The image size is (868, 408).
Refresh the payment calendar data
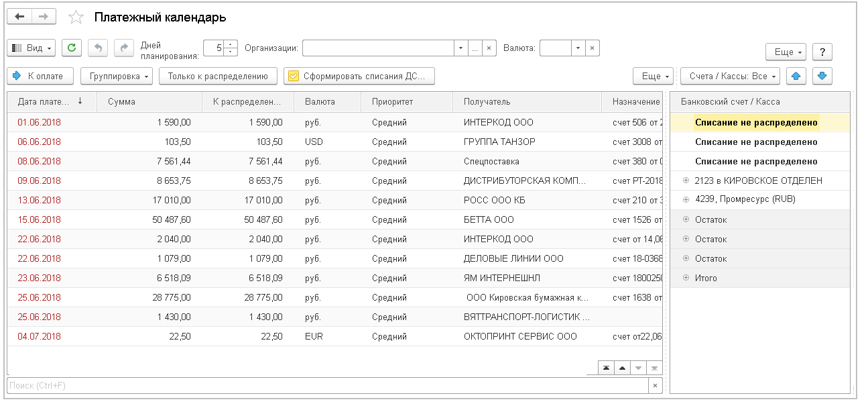[72, 48]
